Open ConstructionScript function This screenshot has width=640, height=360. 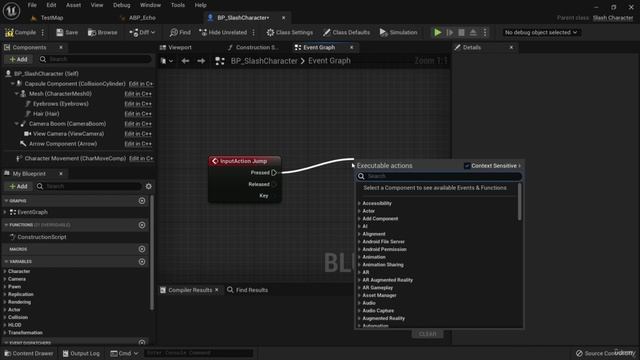point(42,237)
